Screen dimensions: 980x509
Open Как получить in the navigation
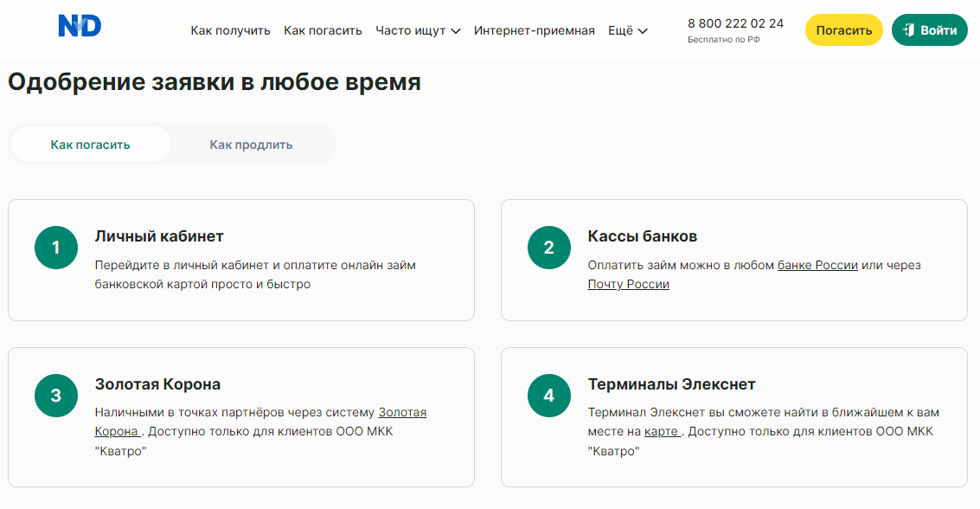coord(230,30)
